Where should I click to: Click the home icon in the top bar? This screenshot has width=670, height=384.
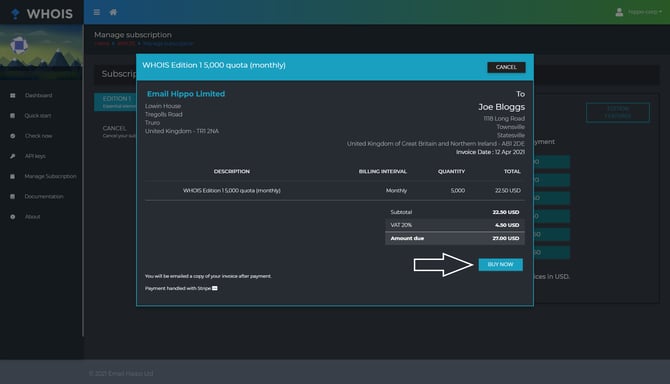(113, 12)
